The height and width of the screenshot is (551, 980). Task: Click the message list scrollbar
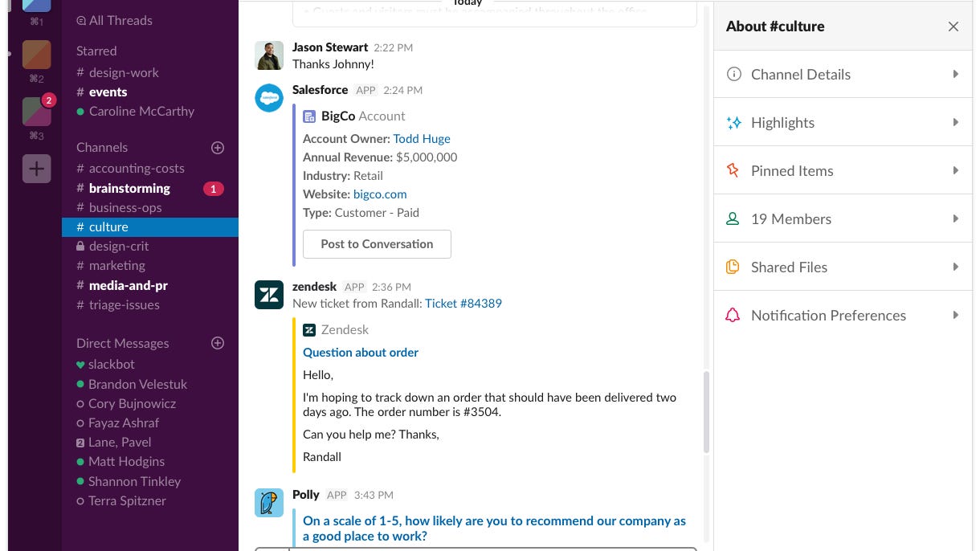tap(706, 411)
